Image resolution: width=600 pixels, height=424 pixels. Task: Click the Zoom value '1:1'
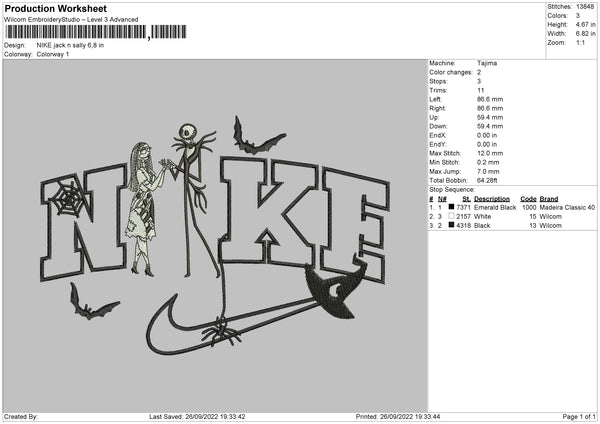click(x=580, y=42)
